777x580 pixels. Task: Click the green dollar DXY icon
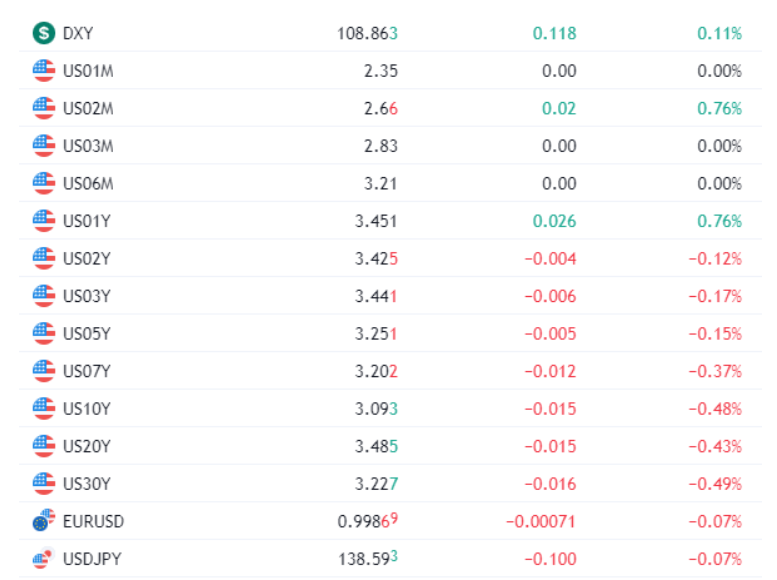(44, 33)
